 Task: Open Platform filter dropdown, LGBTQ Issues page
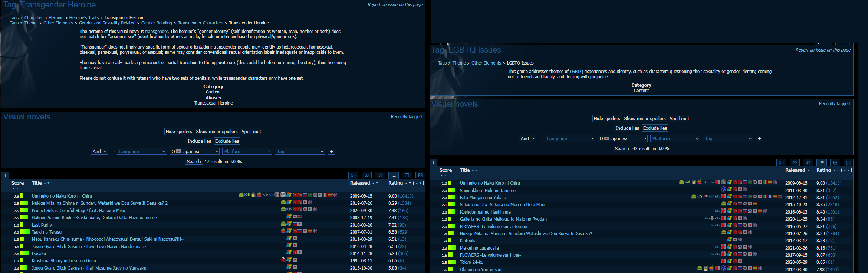675,138
